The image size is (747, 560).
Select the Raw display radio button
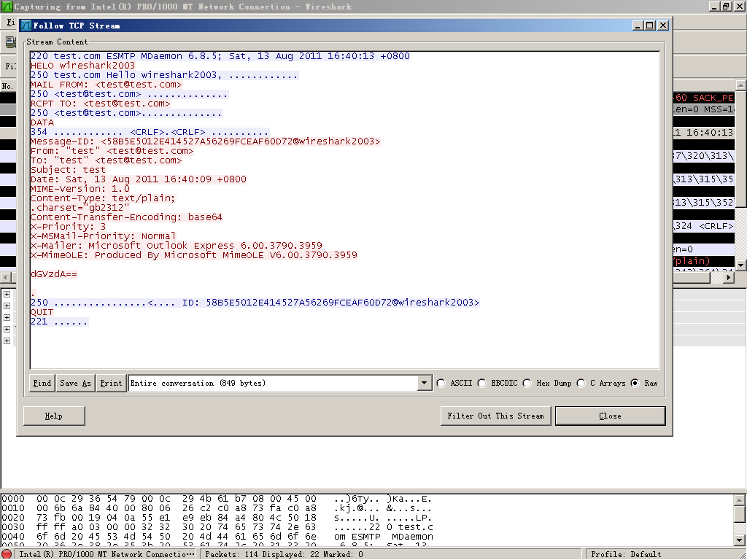point(635,384)
